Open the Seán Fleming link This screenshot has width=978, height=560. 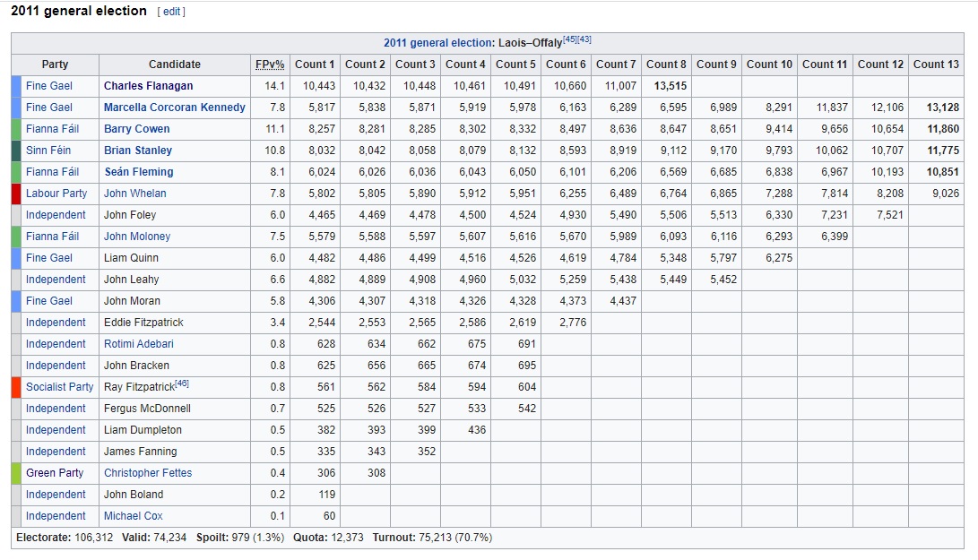138,172
